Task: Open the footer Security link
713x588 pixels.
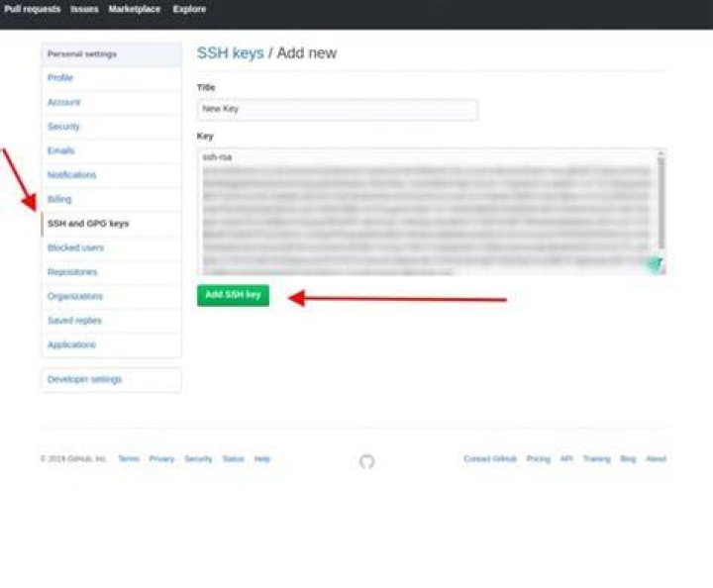Action: tap(198, 459)
